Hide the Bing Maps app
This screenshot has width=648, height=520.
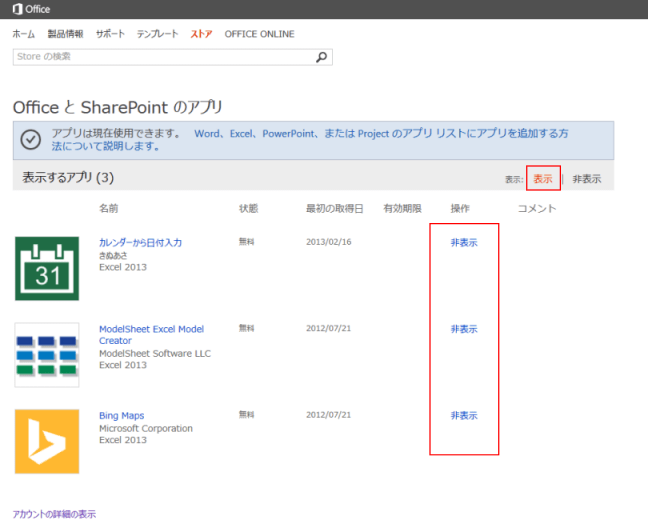(463, 415)
